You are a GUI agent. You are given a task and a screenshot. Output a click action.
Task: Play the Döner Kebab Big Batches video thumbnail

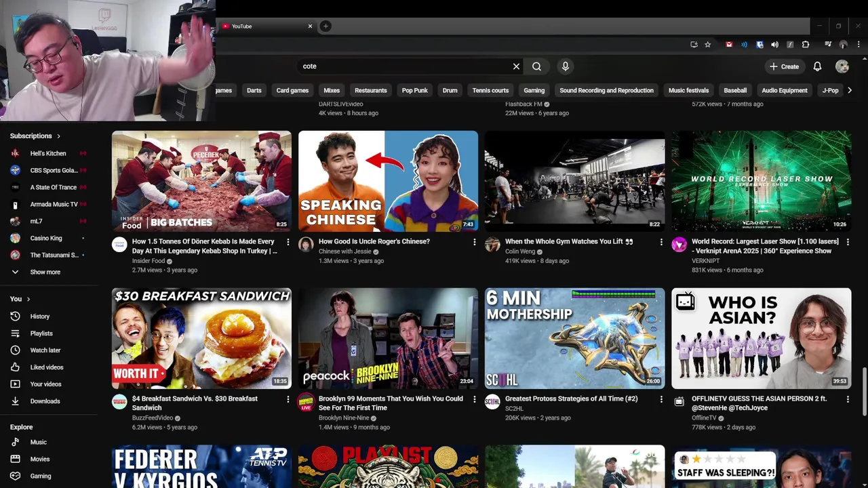pyautogui.click(x=201, y=181)
